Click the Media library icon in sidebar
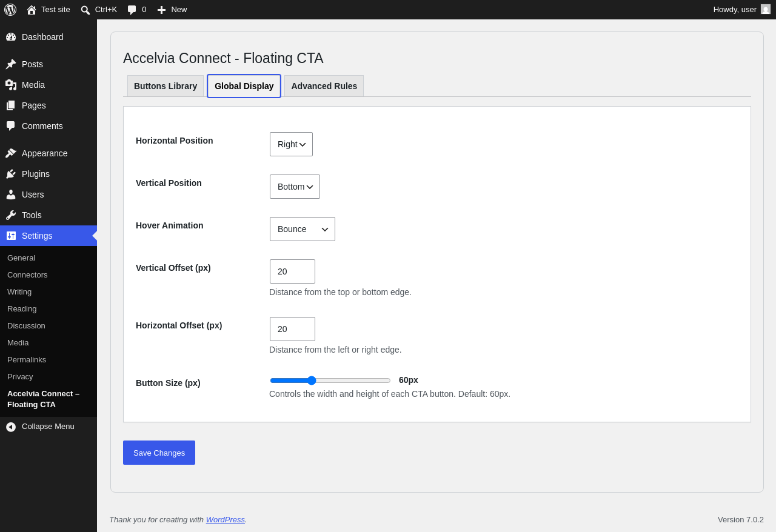Screen dimensions: 776x532 [11, 85]
